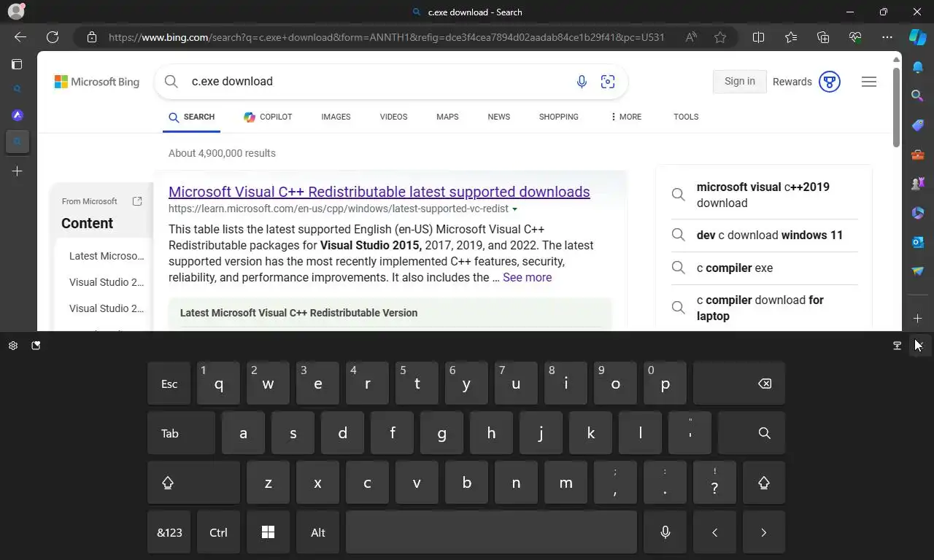This screenshot has height=560, width=934.
Task: Open sidebar Tools briefcase icon
Action: pyautogui.click(x=918, y=155)
